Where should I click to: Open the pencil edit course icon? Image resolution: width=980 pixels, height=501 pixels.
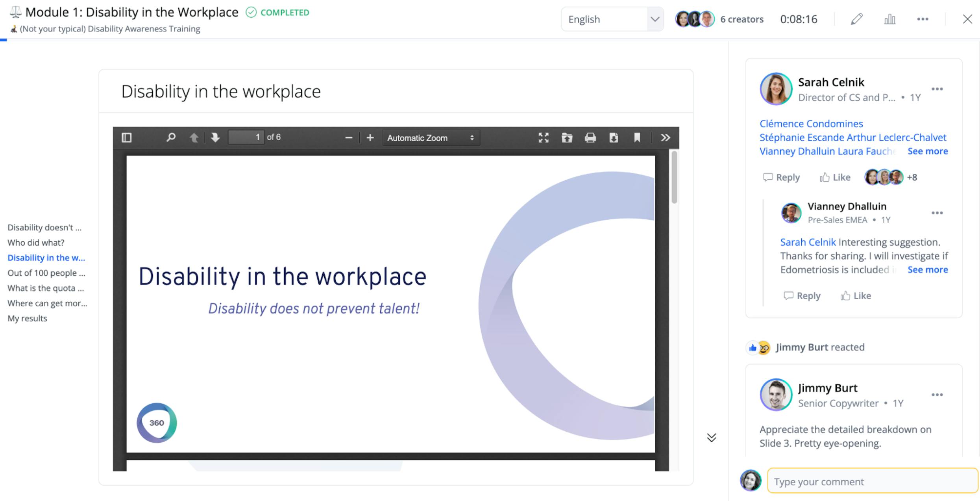[x=856, y=19]
